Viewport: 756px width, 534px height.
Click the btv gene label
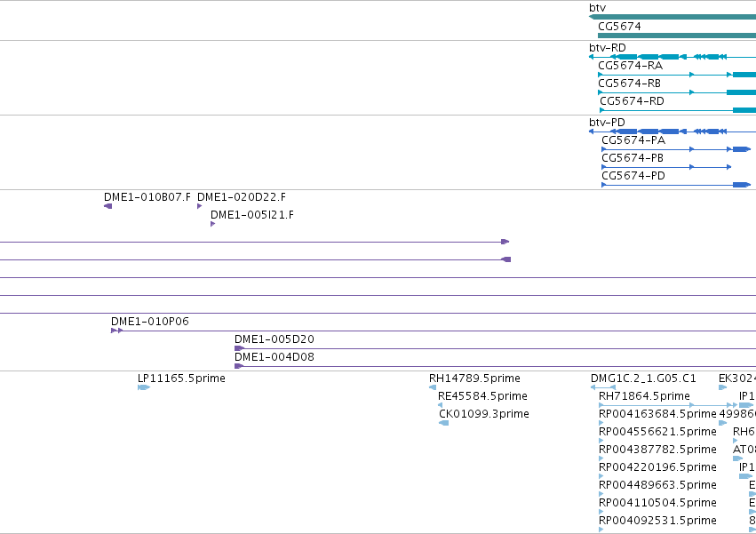point(597,8)
